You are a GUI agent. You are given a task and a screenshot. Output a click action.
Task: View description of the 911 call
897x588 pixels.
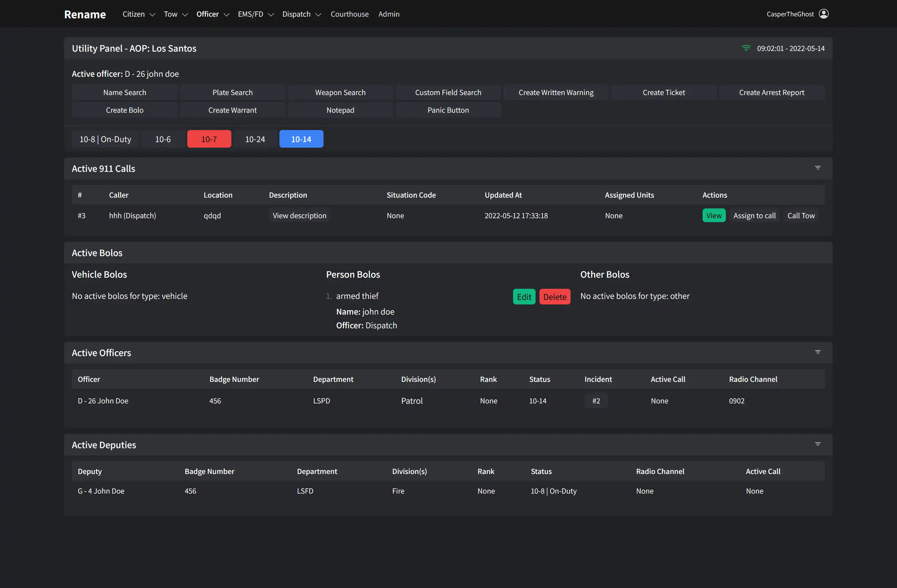299,216
